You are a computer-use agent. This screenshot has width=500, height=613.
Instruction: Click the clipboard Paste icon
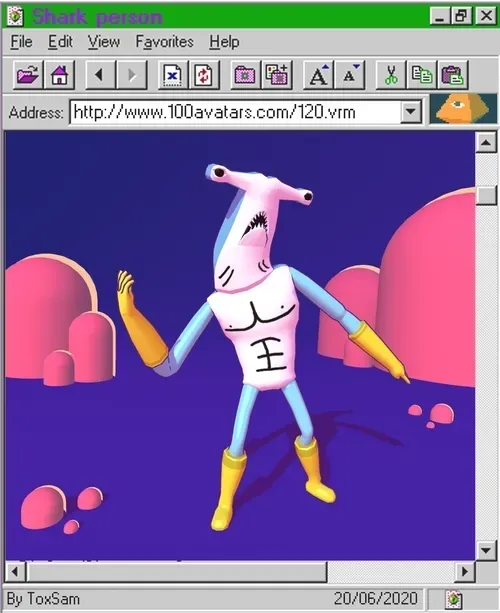453,74
